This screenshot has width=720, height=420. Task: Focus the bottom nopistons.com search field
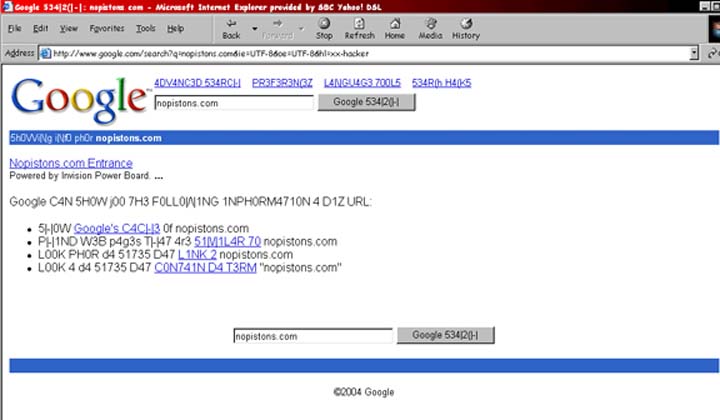coord(312,336)
